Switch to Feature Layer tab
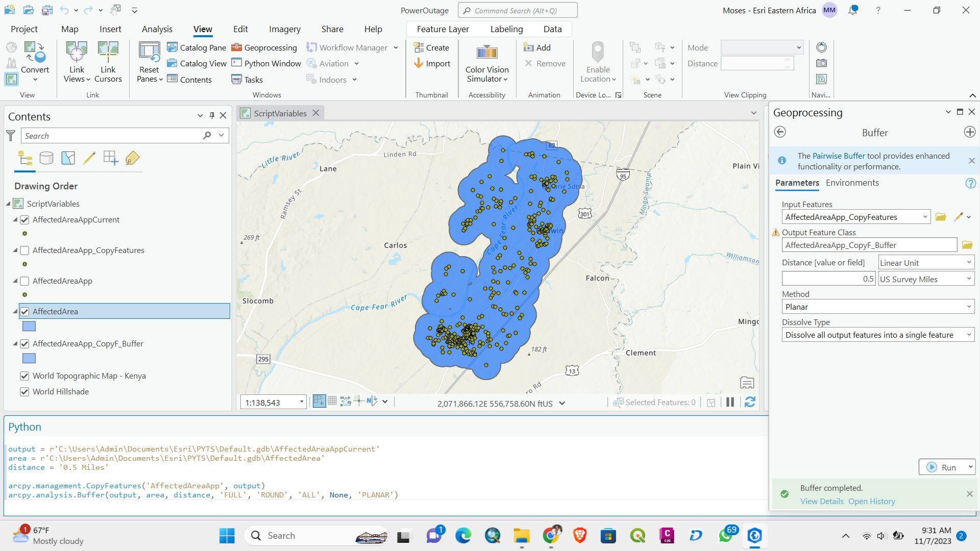This screenshot has width=980, height=551. coord(443,29)
